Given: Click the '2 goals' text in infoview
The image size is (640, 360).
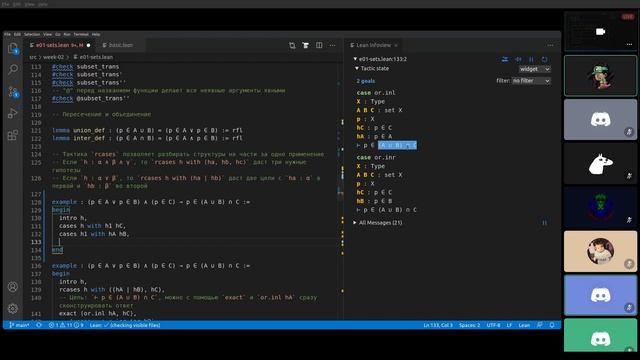Looking at the screenshot, I should (x=366, y=81).
